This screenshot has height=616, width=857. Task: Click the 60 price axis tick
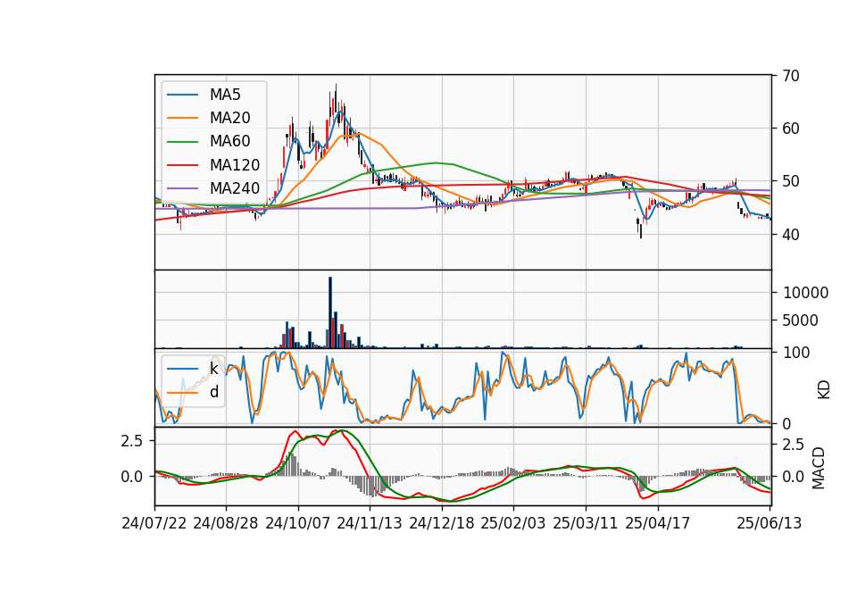790,129
